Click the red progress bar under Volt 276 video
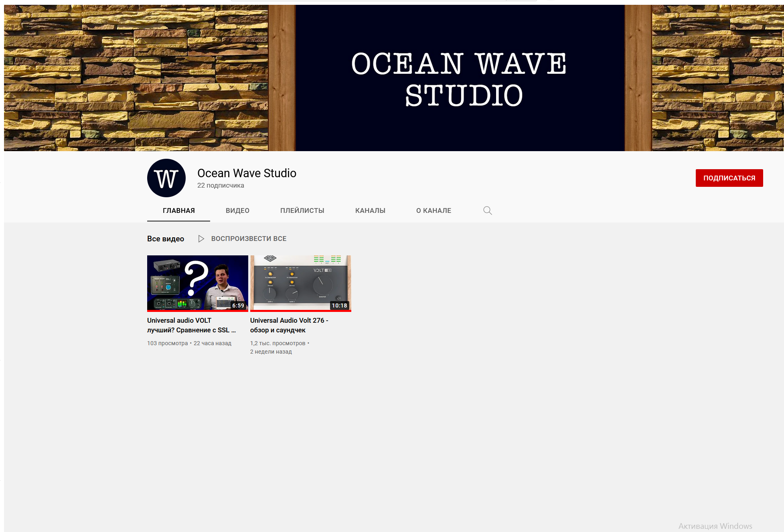Screen dimensions: 784x532 (x=300, y=311)
